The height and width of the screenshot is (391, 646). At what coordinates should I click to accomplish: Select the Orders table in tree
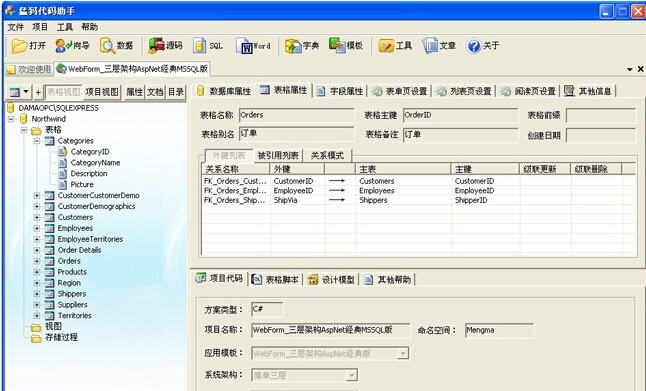tap(69, 261)
